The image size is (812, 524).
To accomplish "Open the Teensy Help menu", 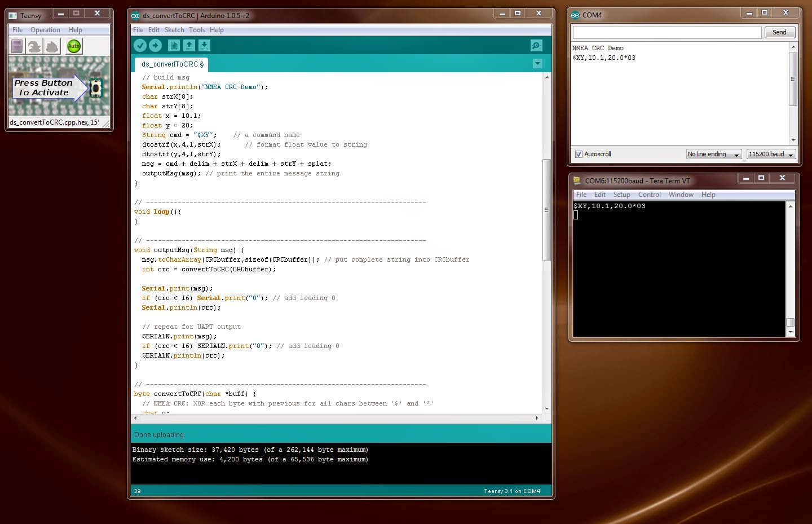I will 75,30.
